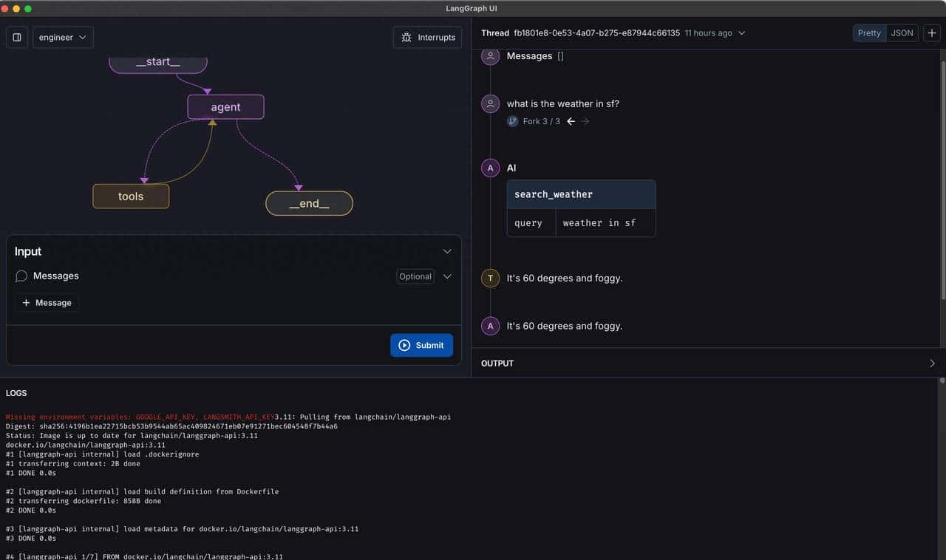The width and height of the screenshot is (946, 560).
Task: Switch to Pretty view
Action: pos(869,33)
